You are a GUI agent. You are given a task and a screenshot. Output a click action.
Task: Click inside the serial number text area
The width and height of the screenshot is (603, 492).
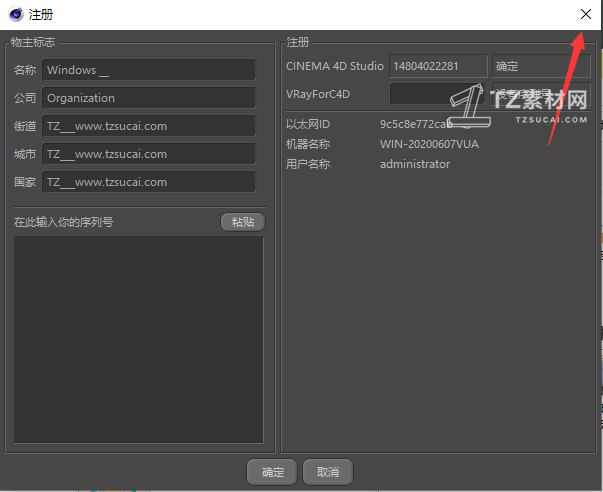click(138, 339)
